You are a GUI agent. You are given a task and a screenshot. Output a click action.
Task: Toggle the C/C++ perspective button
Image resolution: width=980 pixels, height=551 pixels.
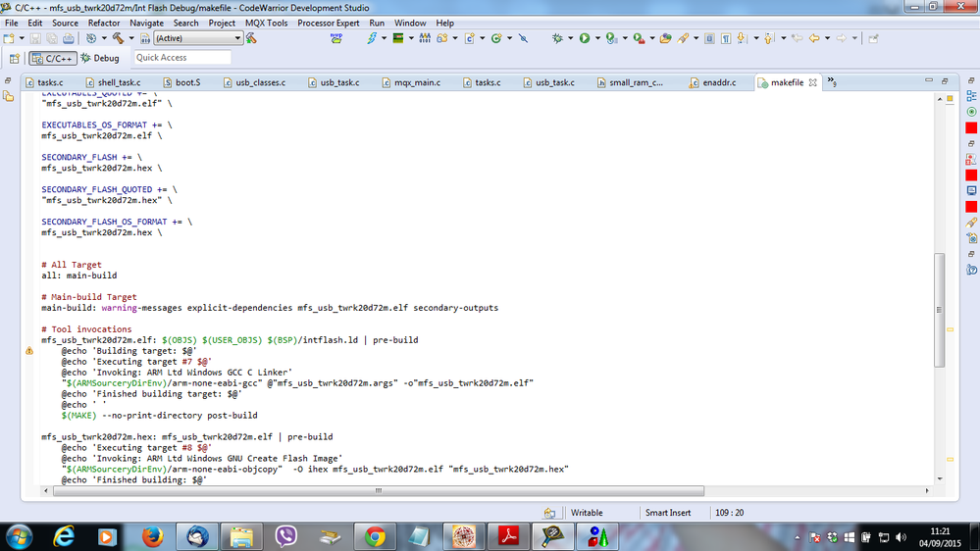(x=53, y=58)
